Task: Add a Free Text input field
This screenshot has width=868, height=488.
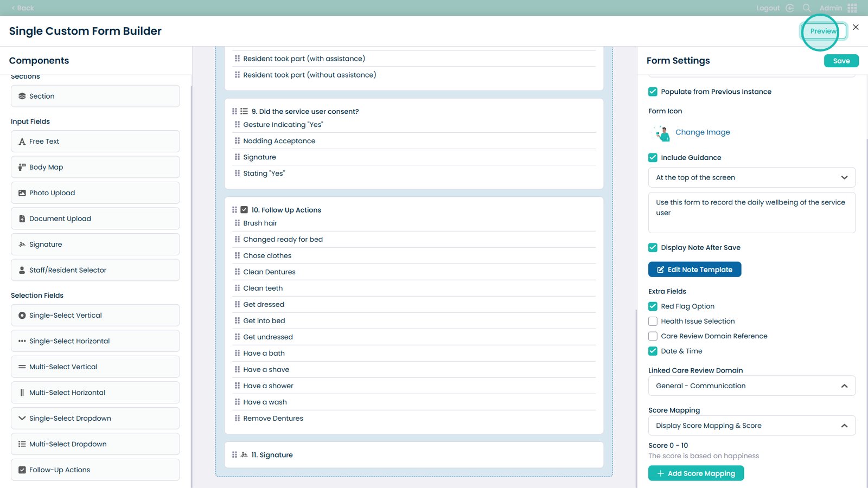Action: point(95,142)
